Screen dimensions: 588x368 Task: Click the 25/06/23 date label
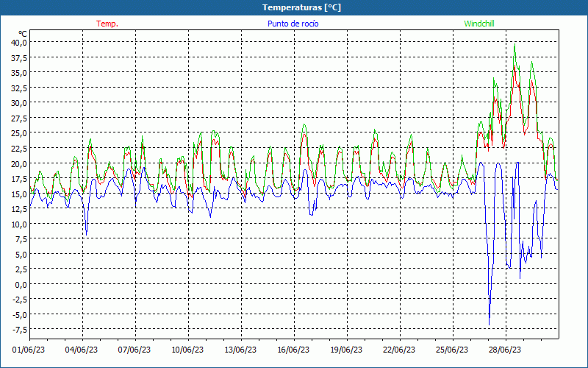coord(452,350)
